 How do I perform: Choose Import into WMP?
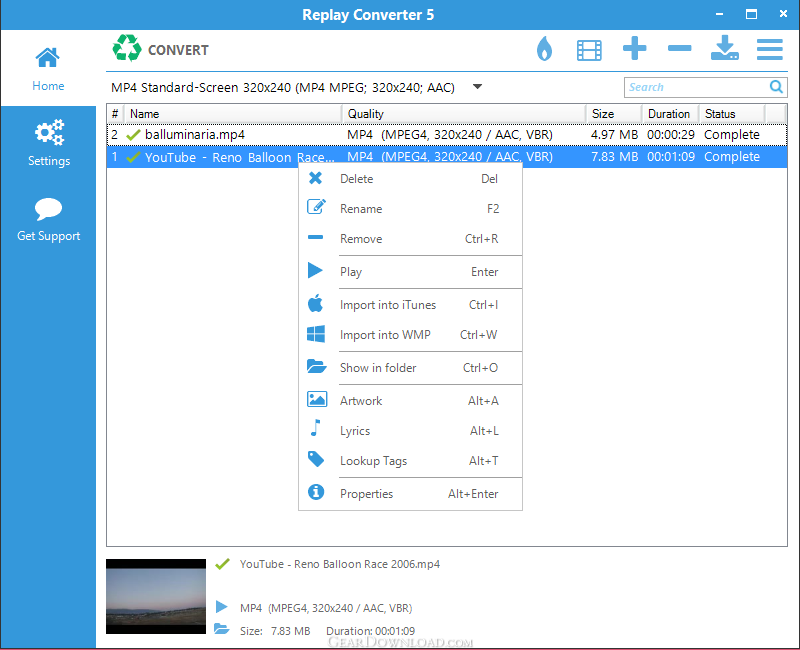pos(410,335)
